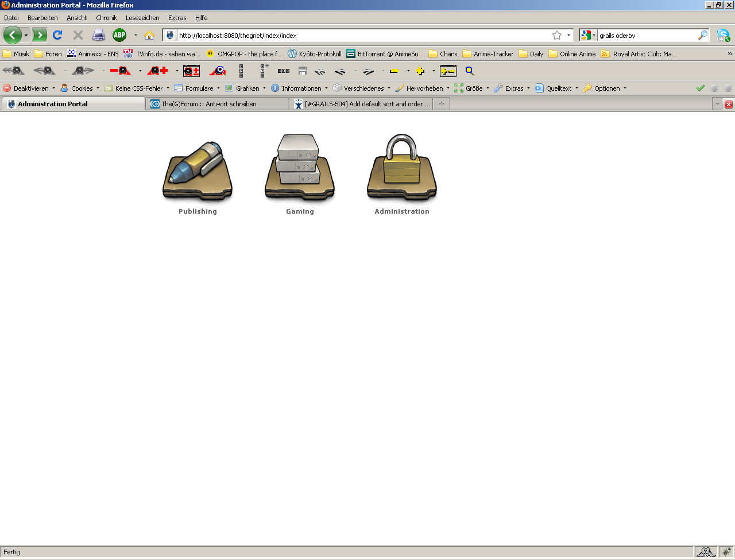Go to the home page icon
Screen dimensions: 735x560
click(x=149, y=36)
